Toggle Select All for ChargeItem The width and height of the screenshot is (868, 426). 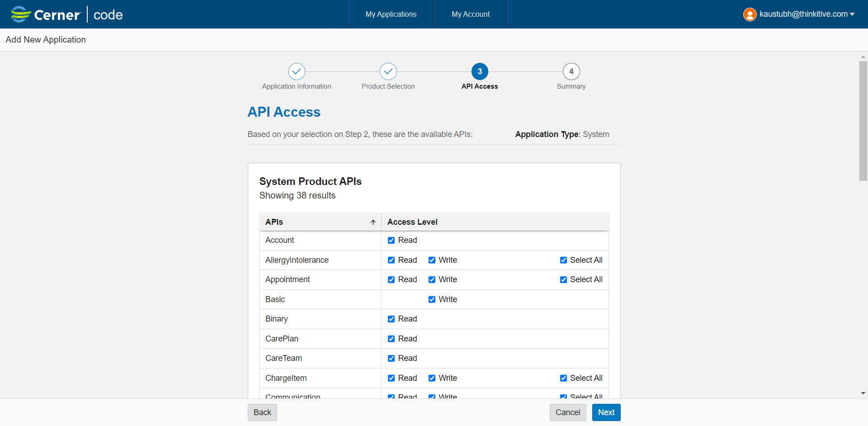pyautogui.click(x=563, y=378)
